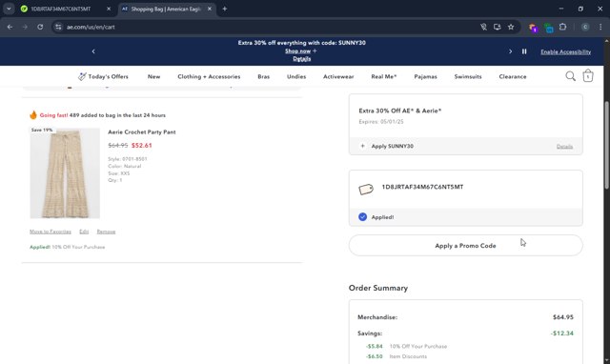The image size is (610, 364).
Task: Apply the SUNNY30 offer
Action: point(392,146)
